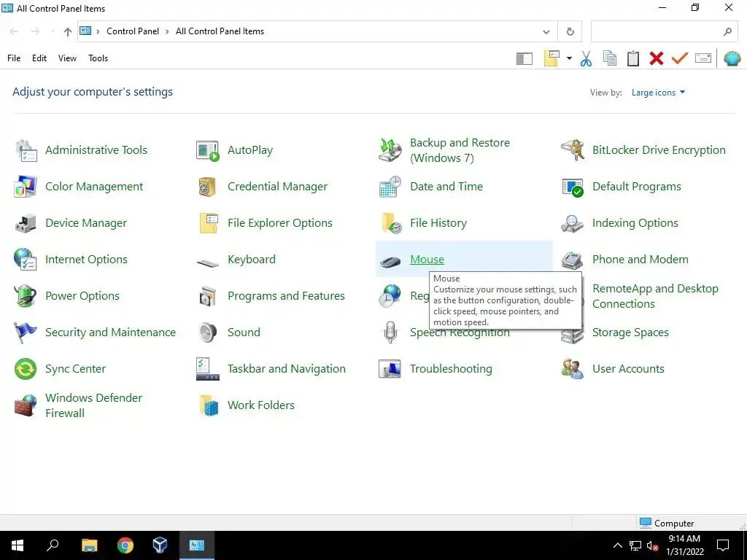
Task: Open the Mouse settings link
Action: coord(427,260)
